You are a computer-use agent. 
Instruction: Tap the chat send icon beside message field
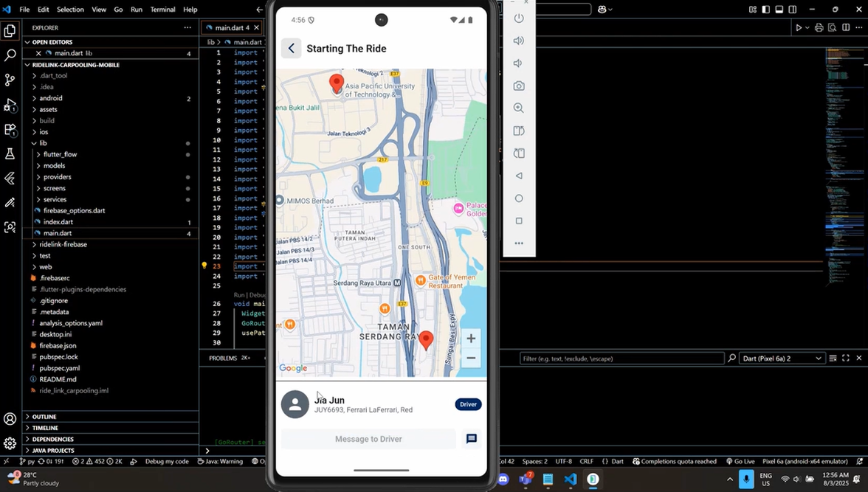[471, 439]
